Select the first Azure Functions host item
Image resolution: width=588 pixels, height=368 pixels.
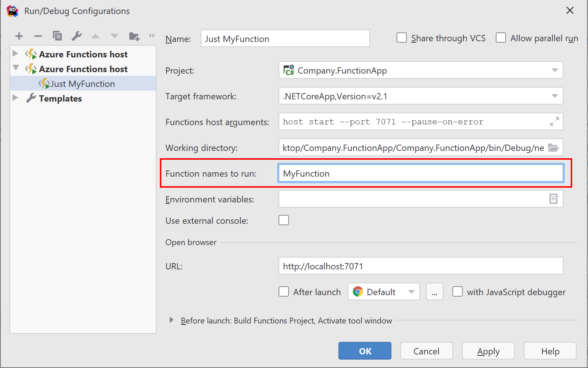pos(83,54)
